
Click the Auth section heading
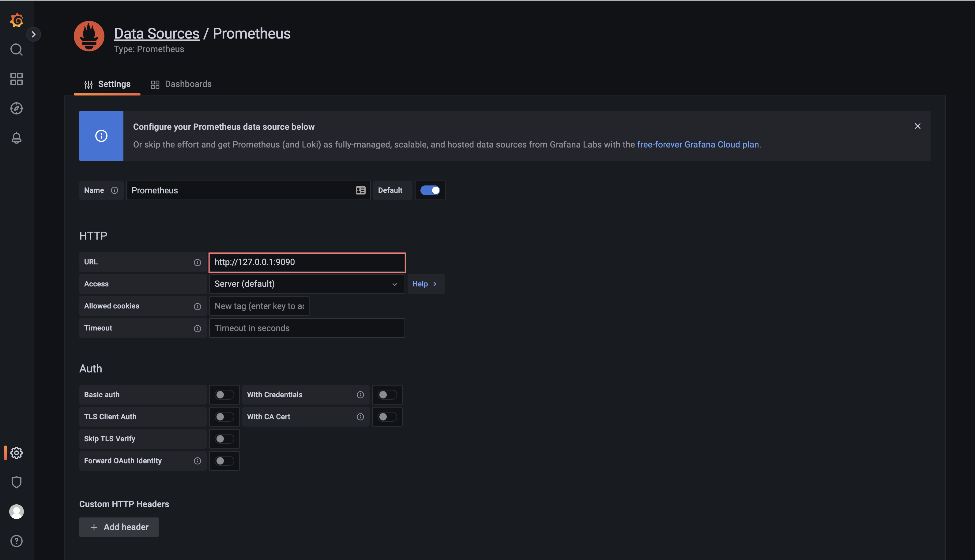pyautogui.click(x=90, y=368)
